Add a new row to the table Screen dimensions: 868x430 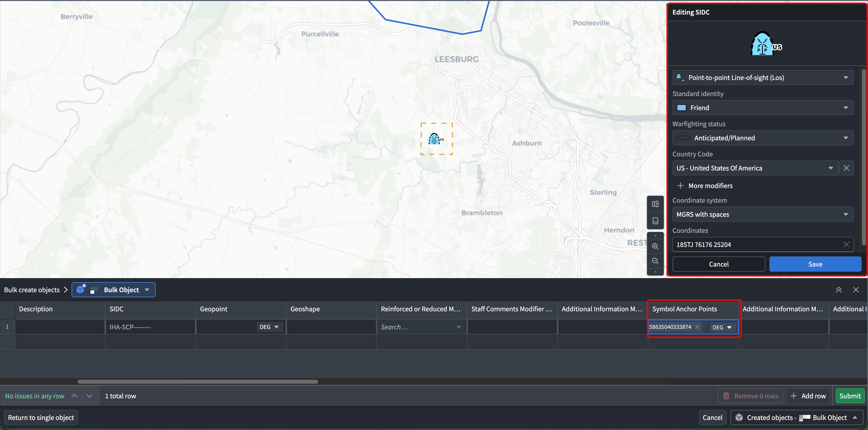click(x=808, y=396)
